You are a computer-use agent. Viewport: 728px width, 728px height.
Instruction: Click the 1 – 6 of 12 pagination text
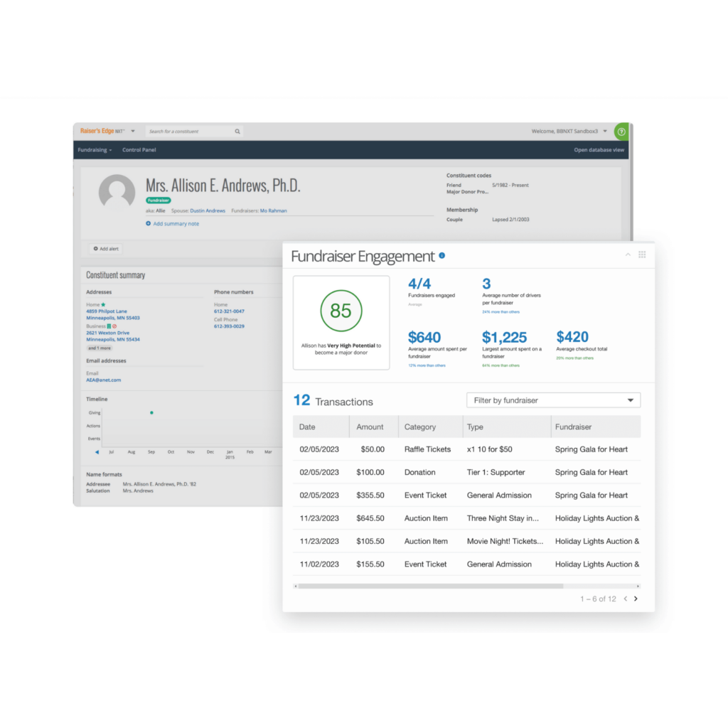click(598, 599)
